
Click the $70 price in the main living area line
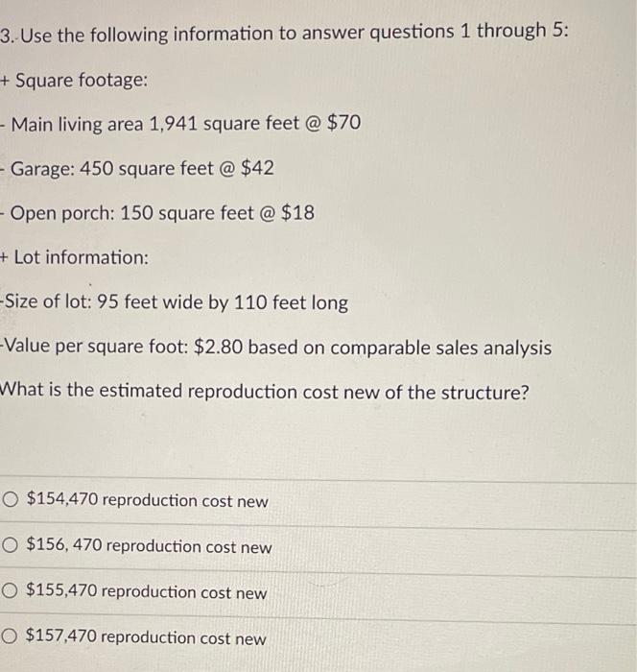(344, 123)
